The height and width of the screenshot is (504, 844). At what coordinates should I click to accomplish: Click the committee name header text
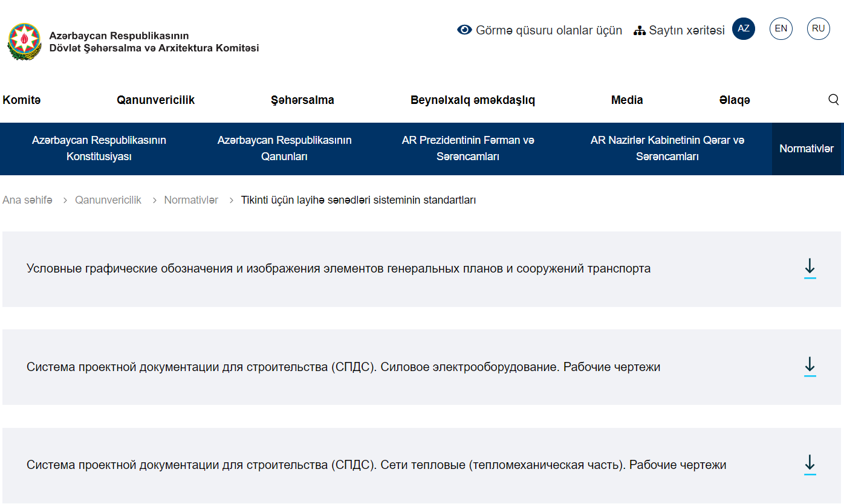point(154,42)
